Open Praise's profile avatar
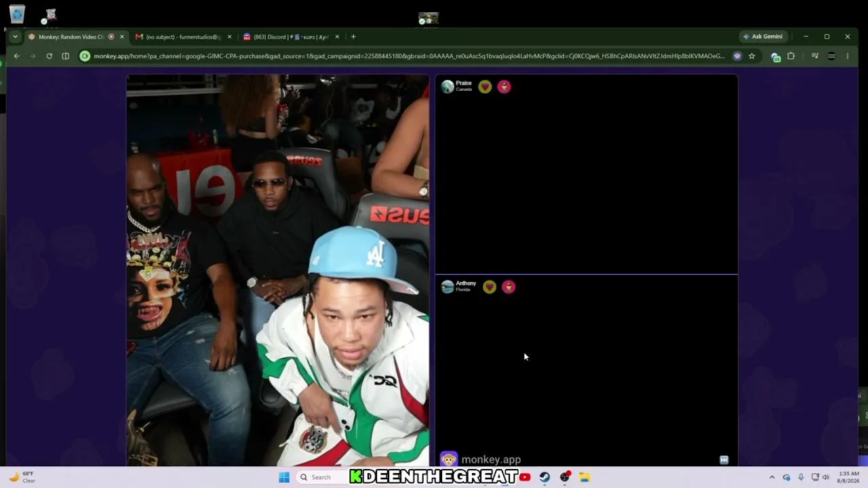 pyautogui.click(x=448, y=86)
